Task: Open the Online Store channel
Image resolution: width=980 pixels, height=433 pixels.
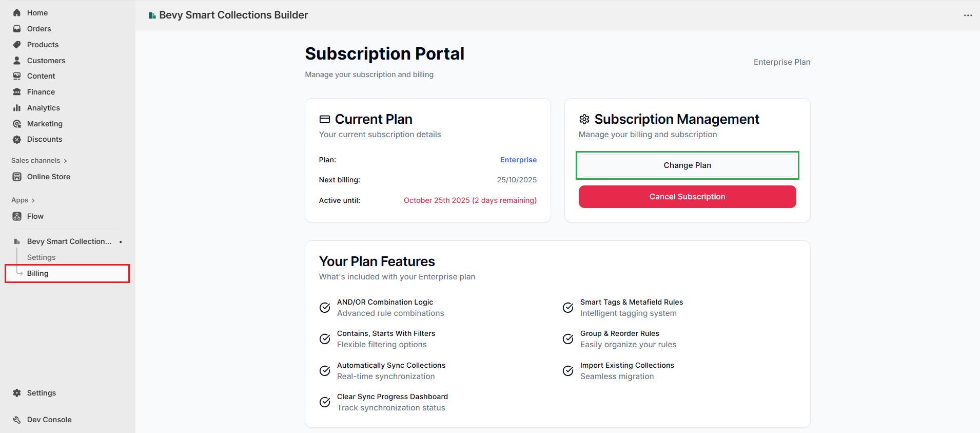Action: pos(49,176)
